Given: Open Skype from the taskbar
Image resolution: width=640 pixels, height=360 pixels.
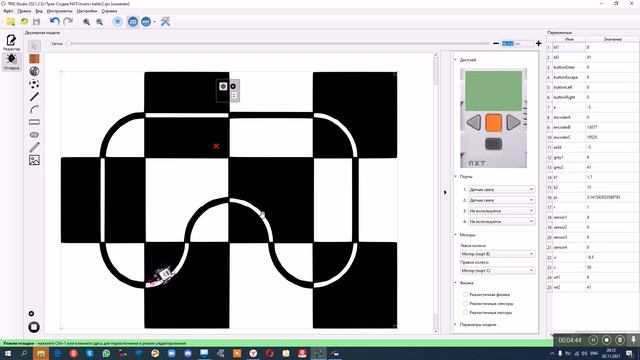Looking at the screenshot, I should (90, 353).
